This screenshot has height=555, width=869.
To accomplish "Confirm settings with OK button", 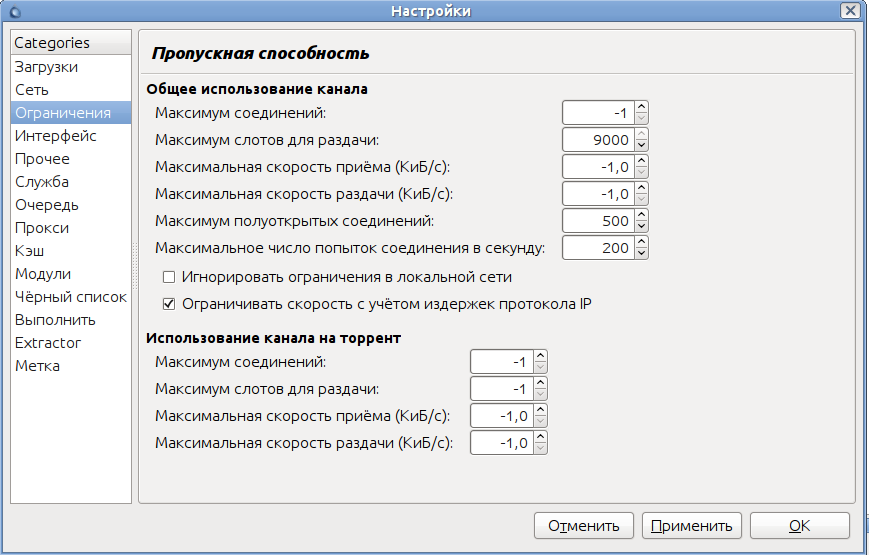I will coord(800,526).
